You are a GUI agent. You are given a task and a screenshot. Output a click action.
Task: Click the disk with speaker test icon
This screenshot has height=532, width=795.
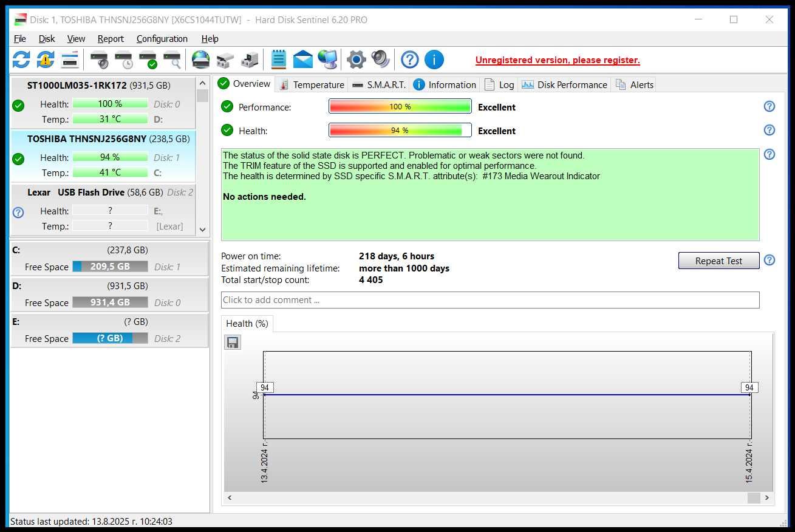tap(99, 60)
